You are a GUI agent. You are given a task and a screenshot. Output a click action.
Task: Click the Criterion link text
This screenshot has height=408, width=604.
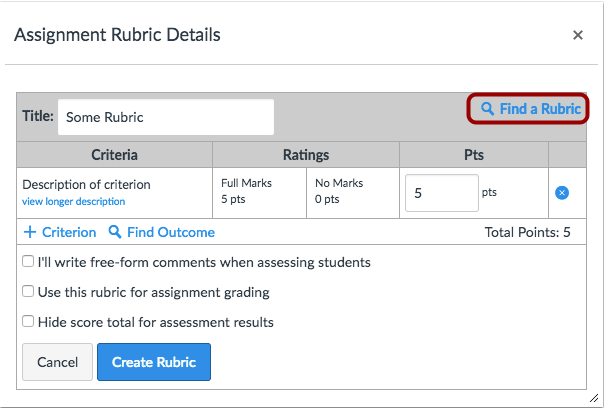[69, 232]
